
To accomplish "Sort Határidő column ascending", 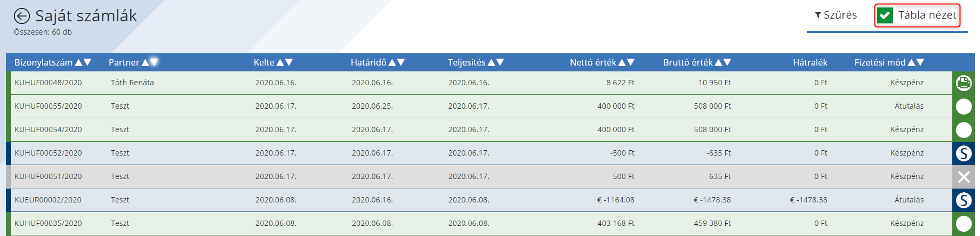I will 392,62.
